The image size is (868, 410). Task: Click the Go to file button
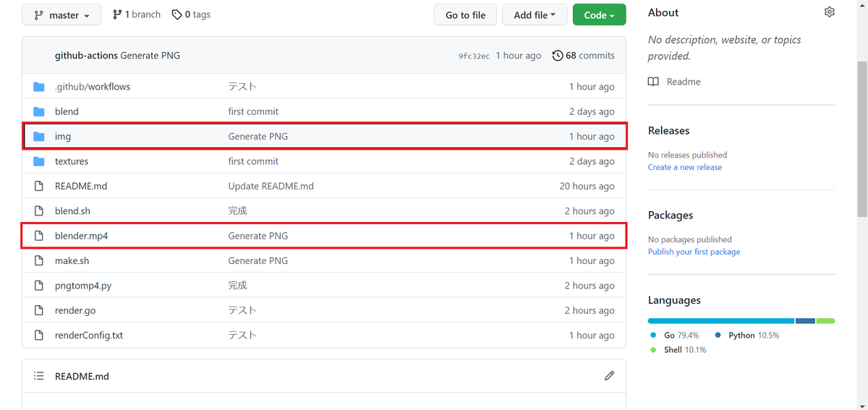pyautogui.click(x=465, y=15)
